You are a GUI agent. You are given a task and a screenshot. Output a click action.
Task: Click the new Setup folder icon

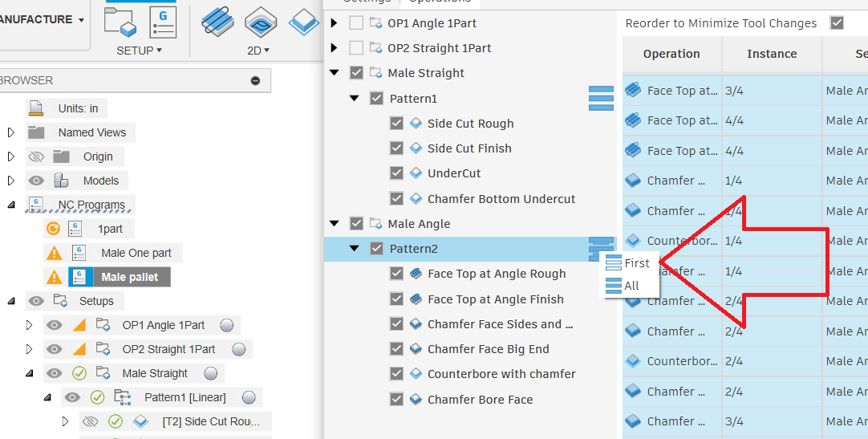point(120,23)
